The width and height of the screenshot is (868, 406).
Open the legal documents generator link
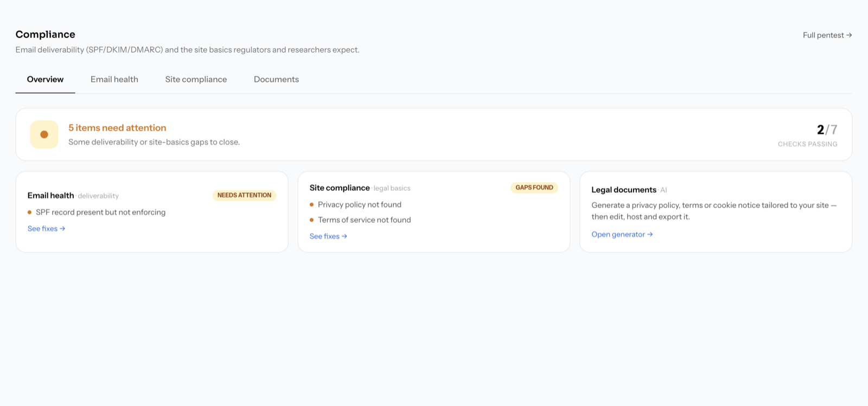tap(622, 234)
